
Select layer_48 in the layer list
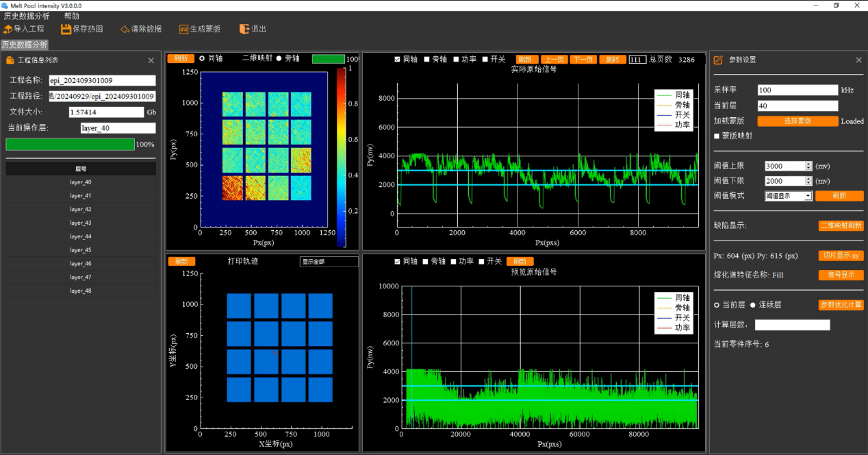pos(81,291)
